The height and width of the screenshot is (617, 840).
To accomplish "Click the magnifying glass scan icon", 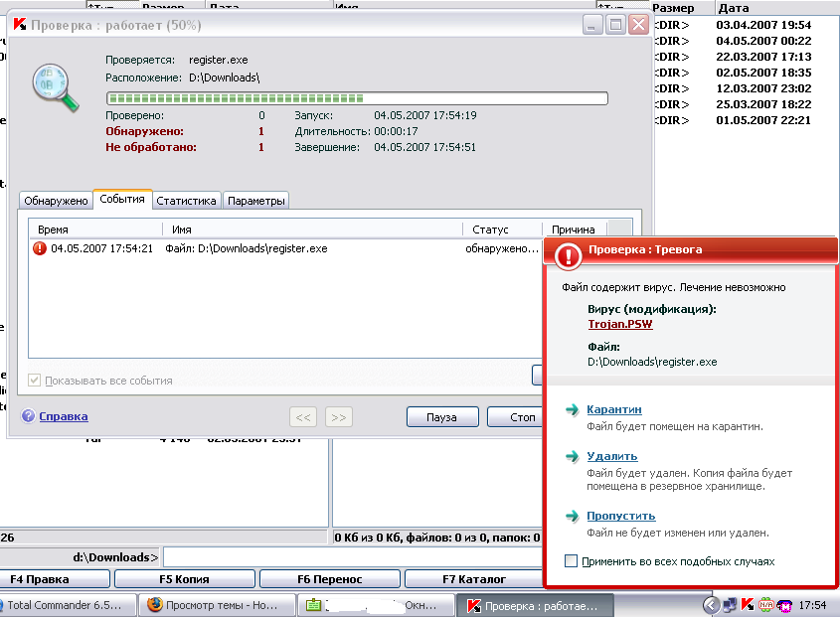I will tap(56, 87).
